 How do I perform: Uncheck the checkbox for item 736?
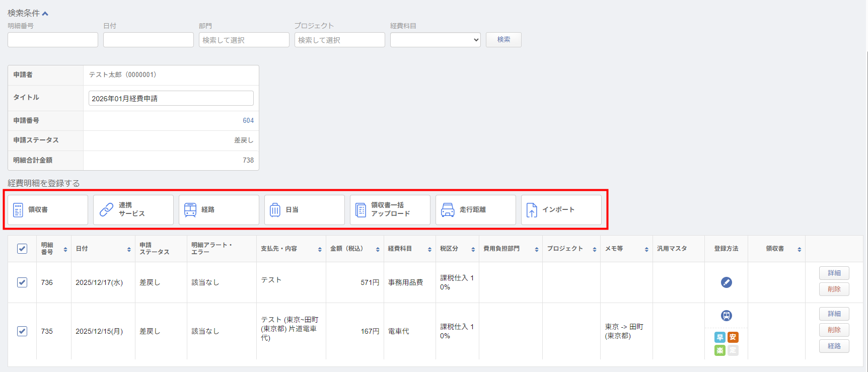pyautogui.click(x=22, y=282)
